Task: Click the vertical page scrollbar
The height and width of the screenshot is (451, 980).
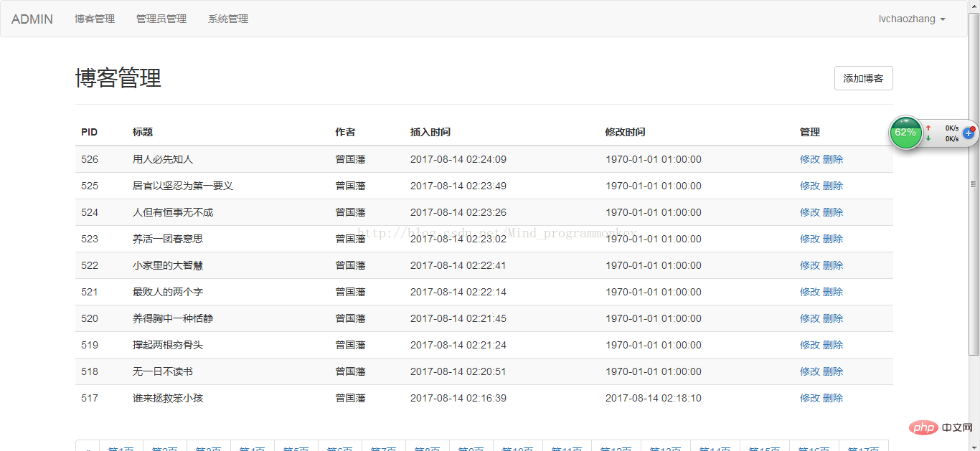Action: (974, 184)
